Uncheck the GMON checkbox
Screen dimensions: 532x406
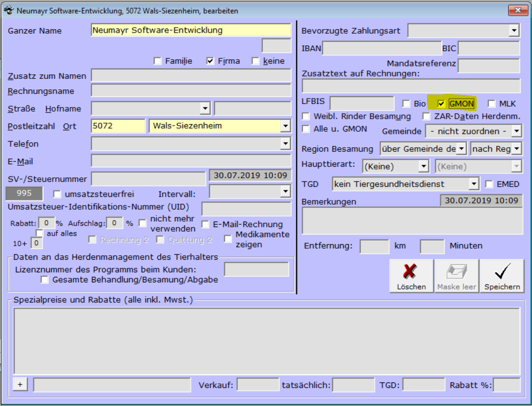point(441,104)
